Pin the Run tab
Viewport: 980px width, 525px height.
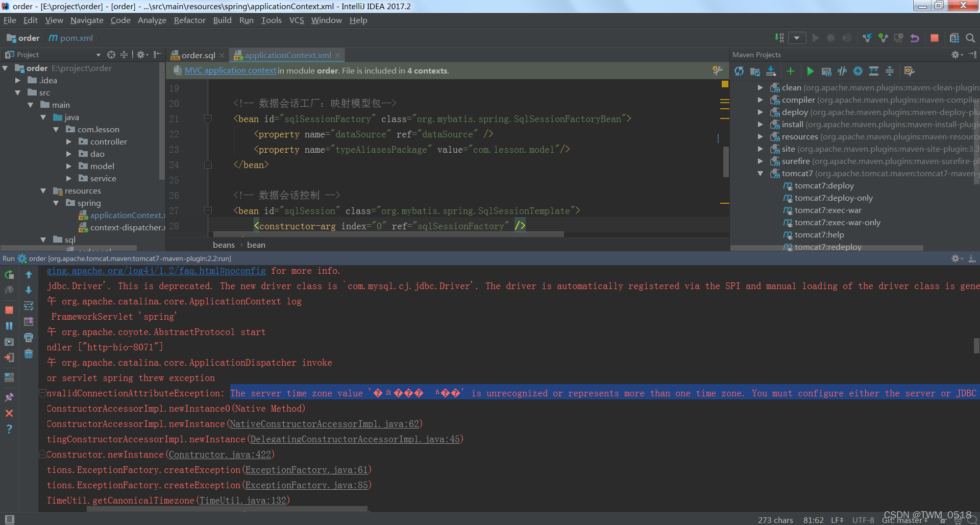point(9,397)
